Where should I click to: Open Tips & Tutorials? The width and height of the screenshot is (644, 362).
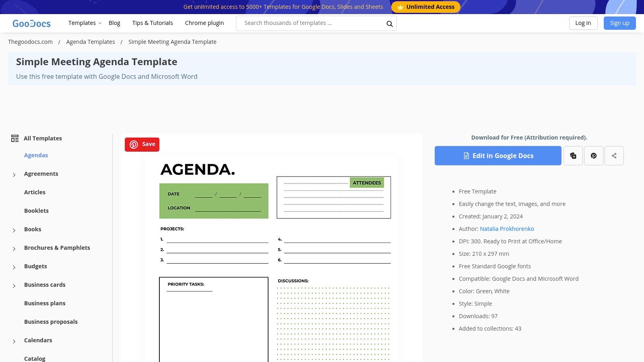(x=153, y=23)
